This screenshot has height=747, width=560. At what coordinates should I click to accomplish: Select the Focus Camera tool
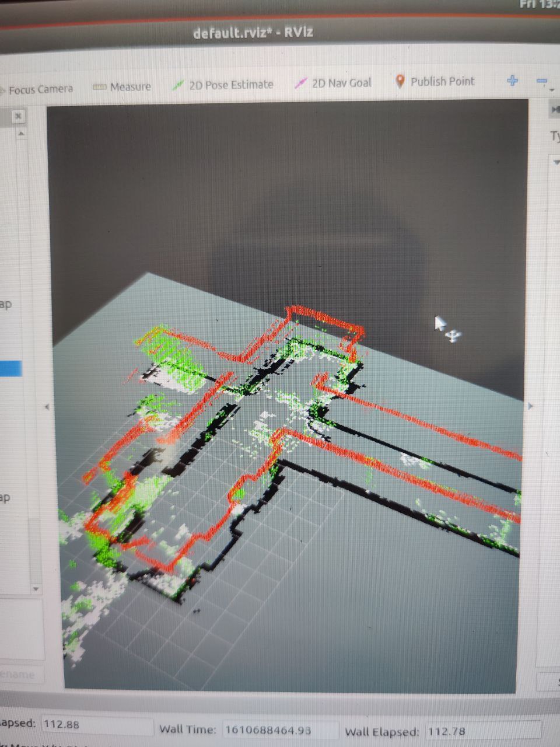[x=40, y=90]
